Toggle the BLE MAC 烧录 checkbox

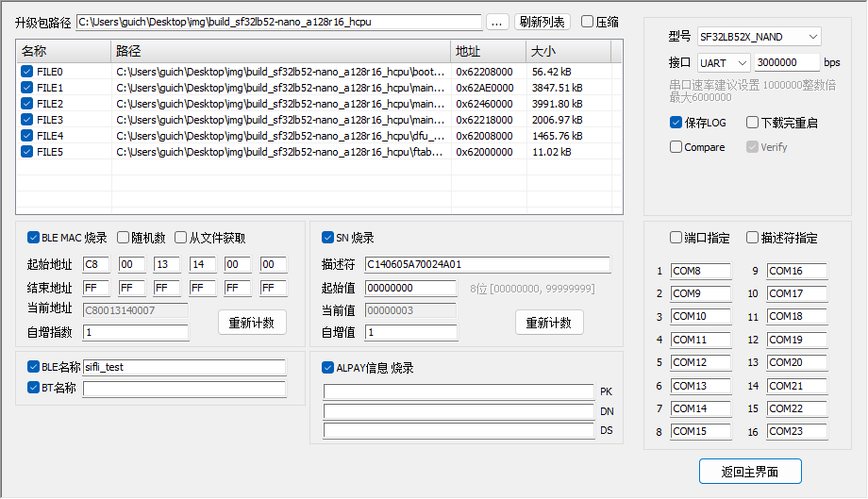click(x=34, y=238)
